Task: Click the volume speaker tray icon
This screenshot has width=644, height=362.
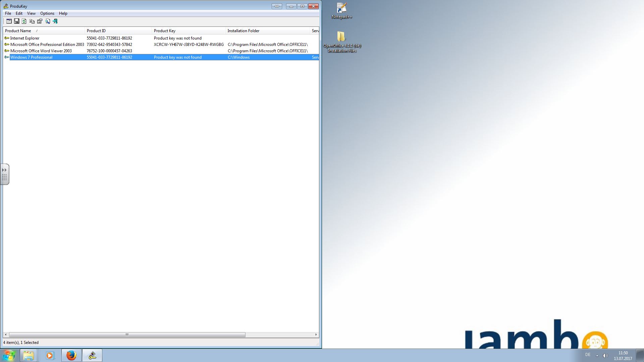Action: tap(605, 356)
